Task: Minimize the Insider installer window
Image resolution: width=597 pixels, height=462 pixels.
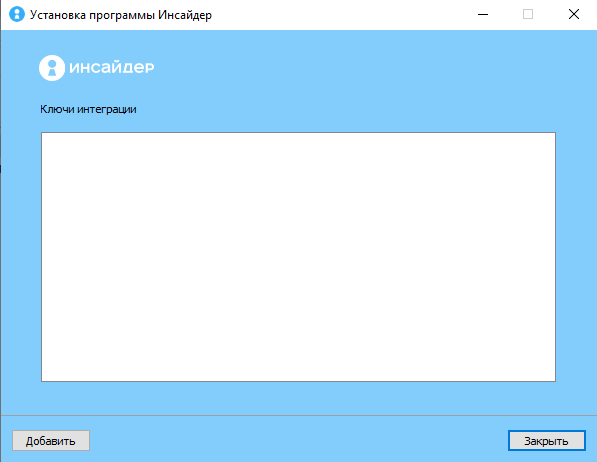Action: 483,14
